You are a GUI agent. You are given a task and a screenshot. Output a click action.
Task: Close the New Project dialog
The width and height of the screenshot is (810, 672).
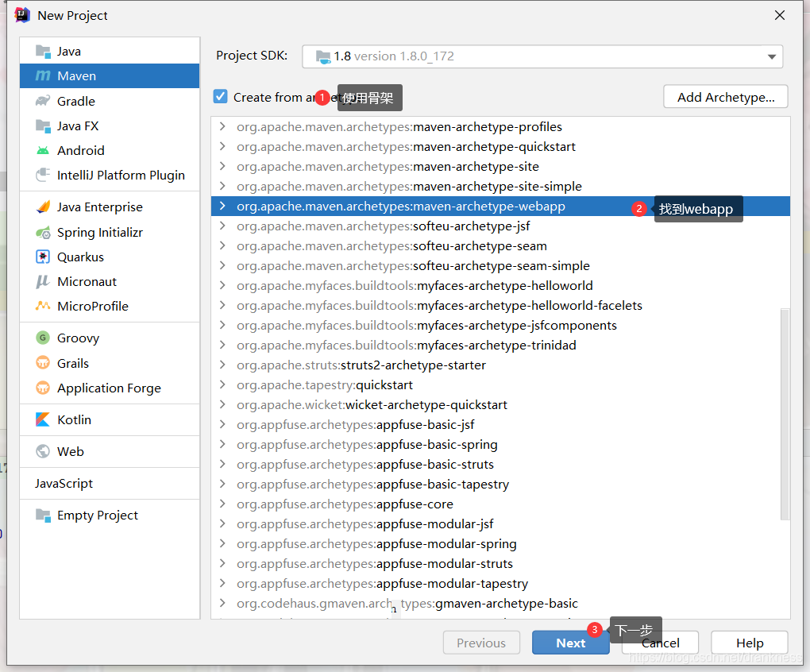(x=780, y=15)
